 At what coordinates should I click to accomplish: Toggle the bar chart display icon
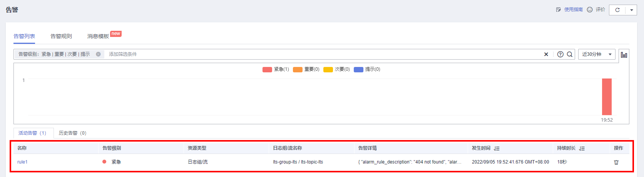624,55
